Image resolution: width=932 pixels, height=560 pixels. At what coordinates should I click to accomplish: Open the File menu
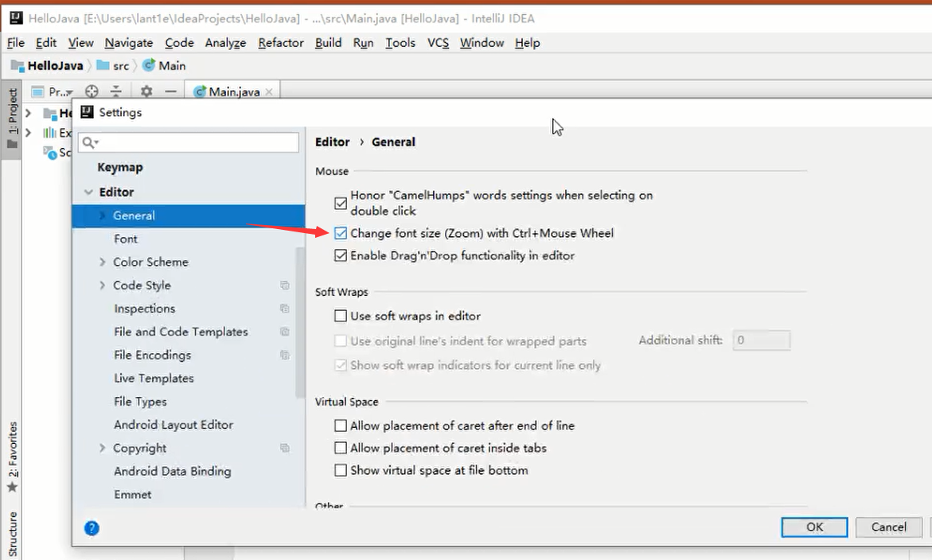(x=16, y=43)
